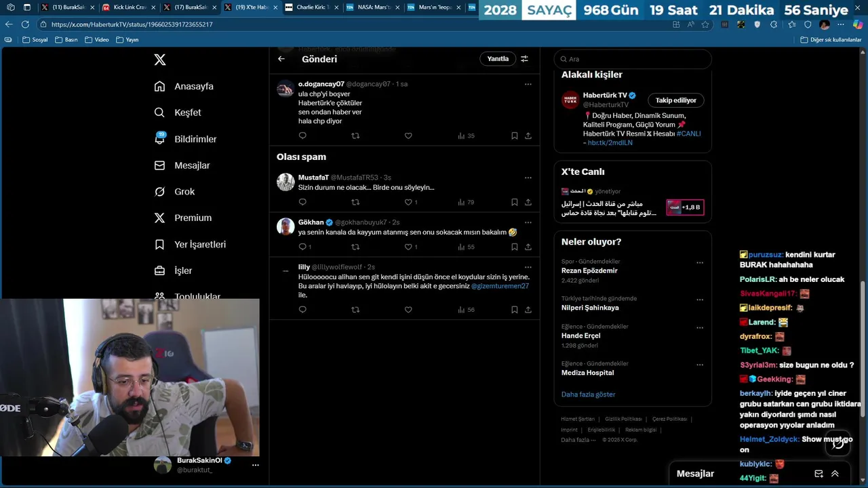
Task: Open reply sorting filter icon
Action: pos(524,59)
